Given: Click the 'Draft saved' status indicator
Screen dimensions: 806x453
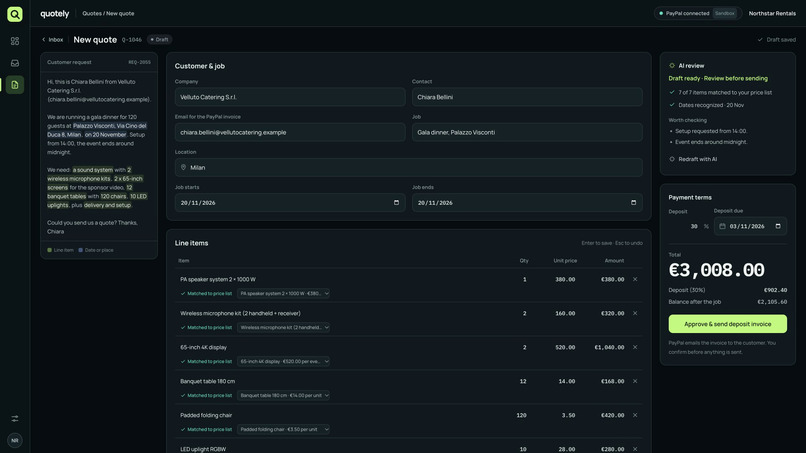Looking at the screenshot, I should point(776,40).
